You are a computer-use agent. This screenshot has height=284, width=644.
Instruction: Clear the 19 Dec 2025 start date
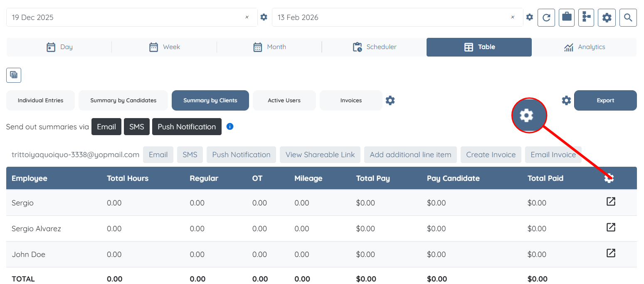pyautogui.click(x=247, y=17)
